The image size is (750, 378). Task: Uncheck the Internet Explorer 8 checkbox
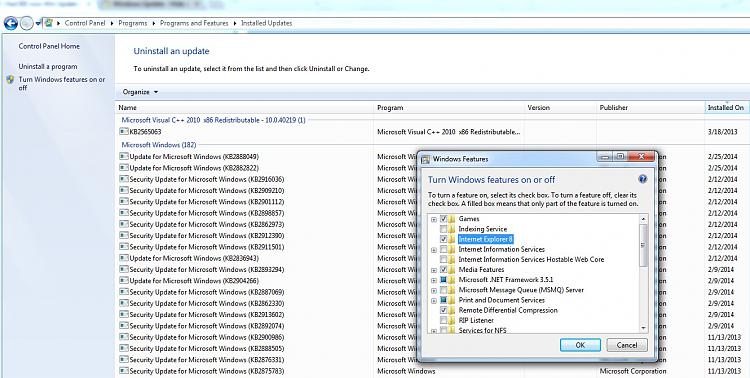[443, 239]
